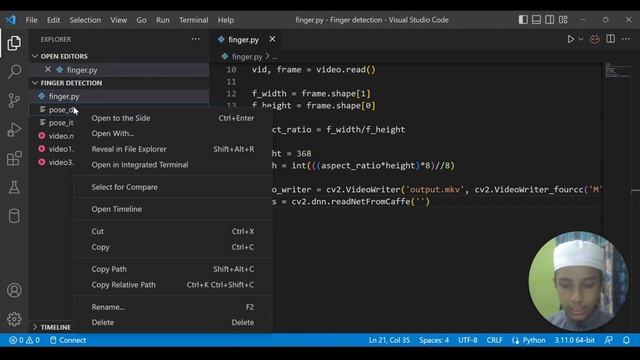Screen dimensions: 640x360
Task: Select finger.py in Finger Detection tree
Action: coord(119,96)
